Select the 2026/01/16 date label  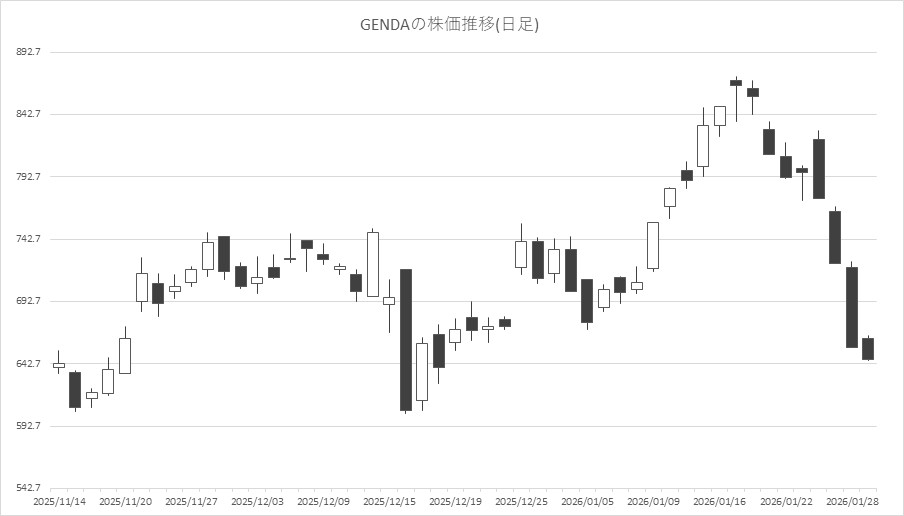pyautogui.click(x=719, y=501)
